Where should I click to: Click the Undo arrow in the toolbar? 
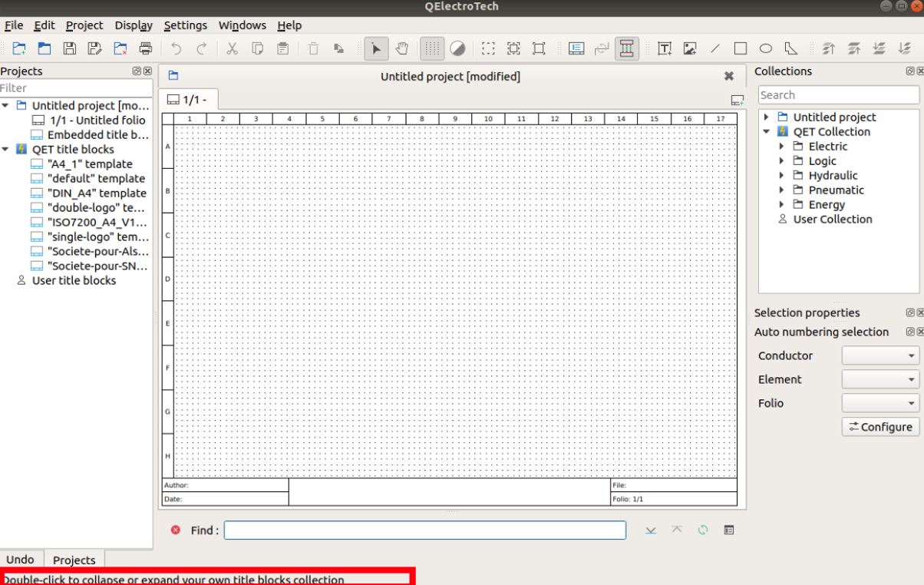pyautogui.click(x=177, y=48)
